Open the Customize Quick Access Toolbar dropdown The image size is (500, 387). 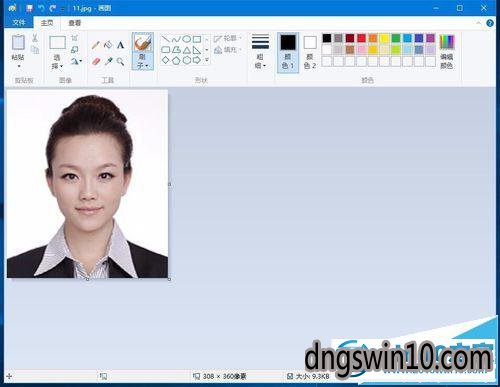point(62,9)
